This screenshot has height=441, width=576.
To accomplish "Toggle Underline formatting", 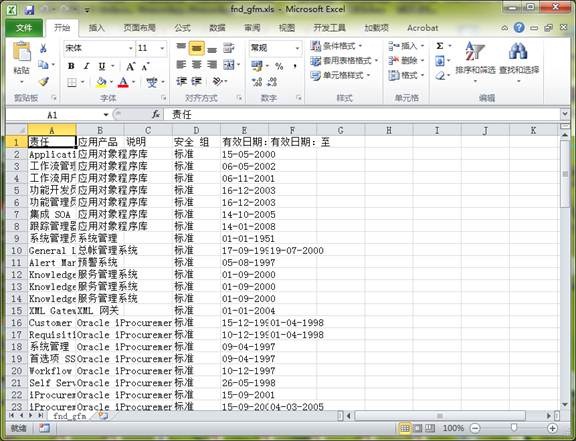I will tap(102, 66).
